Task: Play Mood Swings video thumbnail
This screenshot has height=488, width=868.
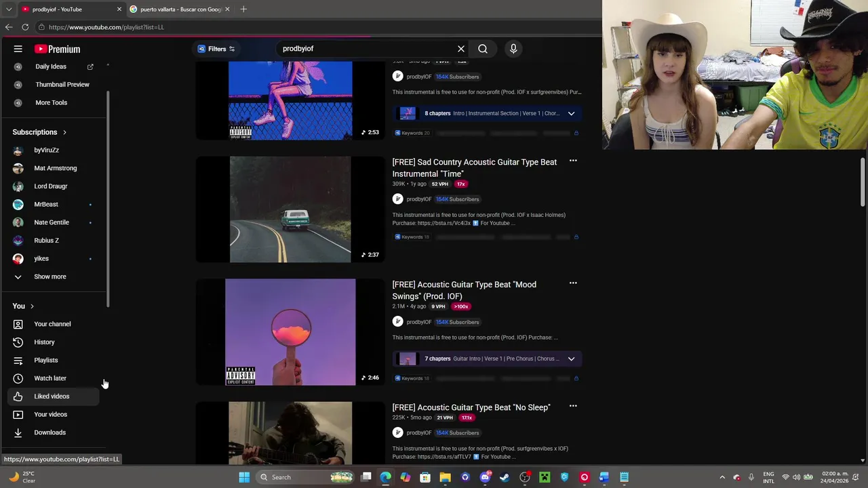Action: click(290, 332)
